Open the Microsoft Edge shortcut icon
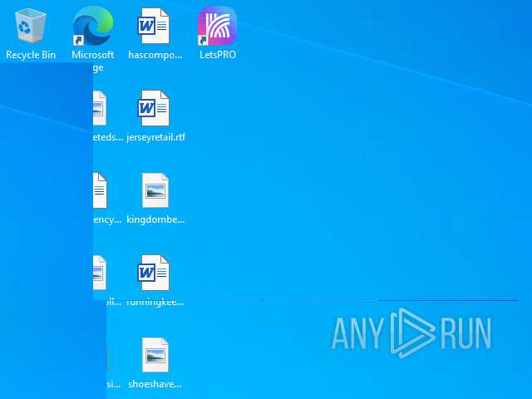532x399 pixels. pos(92,26)
